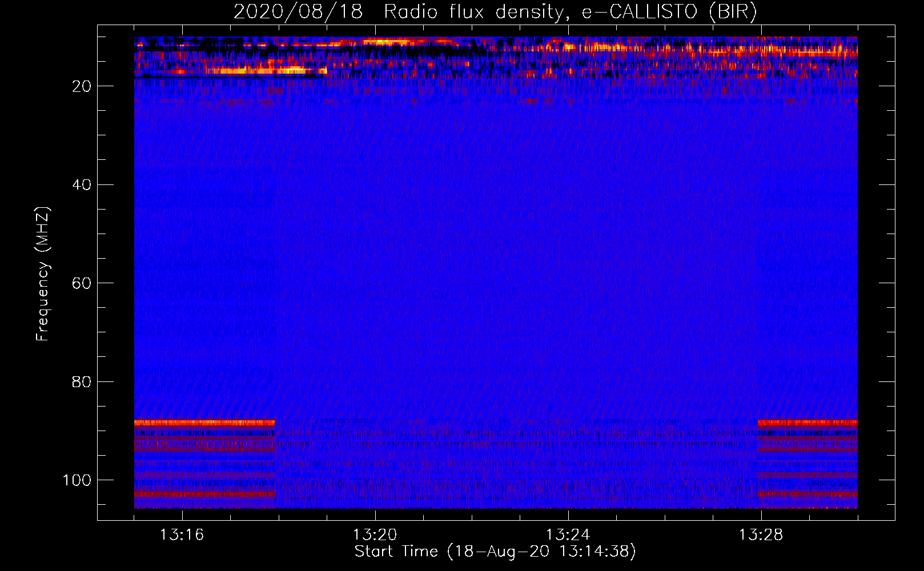Click the 13:16 time tick label
Viewport: 924px width, 571px height.
pos(182,535)
